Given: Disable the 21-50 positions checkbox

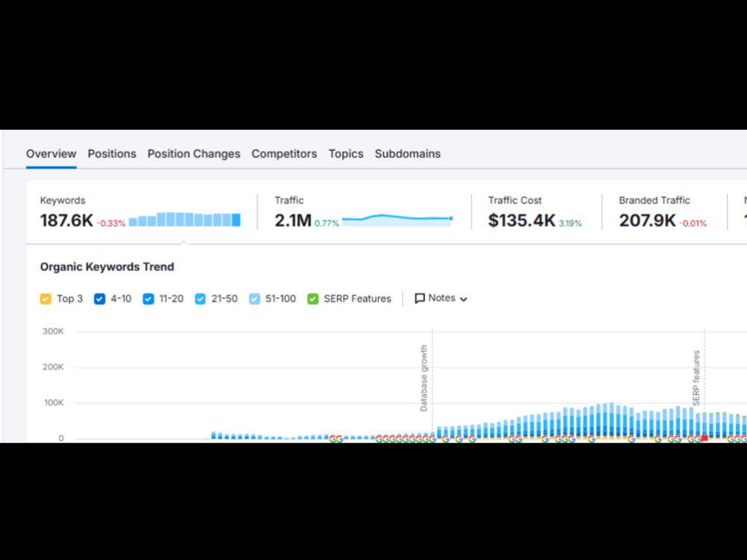Looking at the screenshot, I should pyautogui.click(x=200, y=299).
